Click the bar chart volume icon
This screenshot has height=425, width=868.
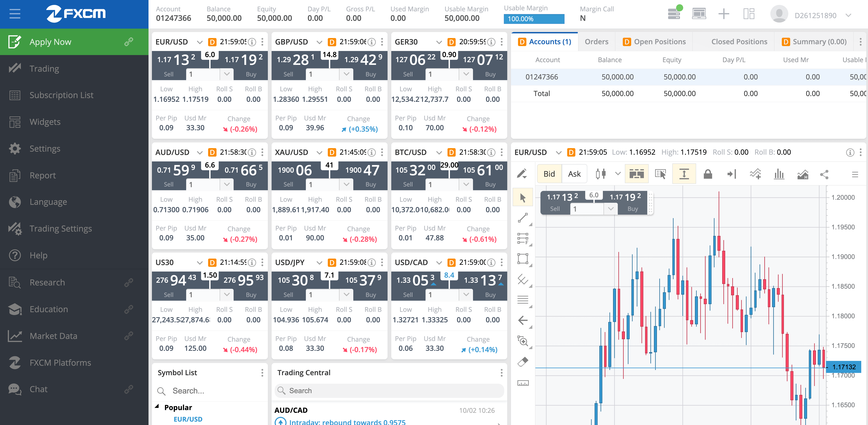pyautogui.click(x=779, y=174)
